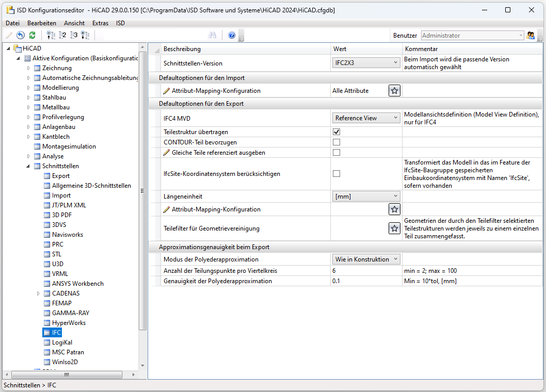Click 'Approximationsgenauigkeit beim Export' section header
This screenshot has width=546, height=392.
[x=345, y=247]
